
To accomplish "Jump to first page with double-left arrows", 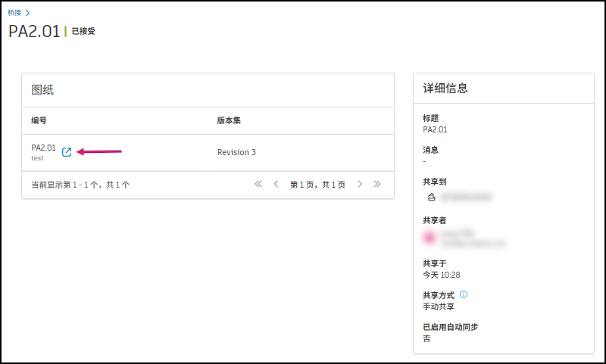I will click(258, 184).
